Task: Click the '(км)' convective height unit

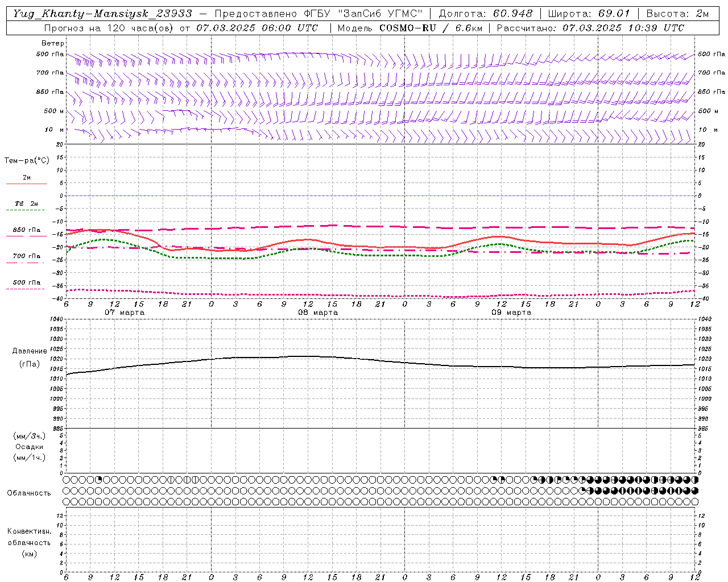Action: [x=29, y=554]
